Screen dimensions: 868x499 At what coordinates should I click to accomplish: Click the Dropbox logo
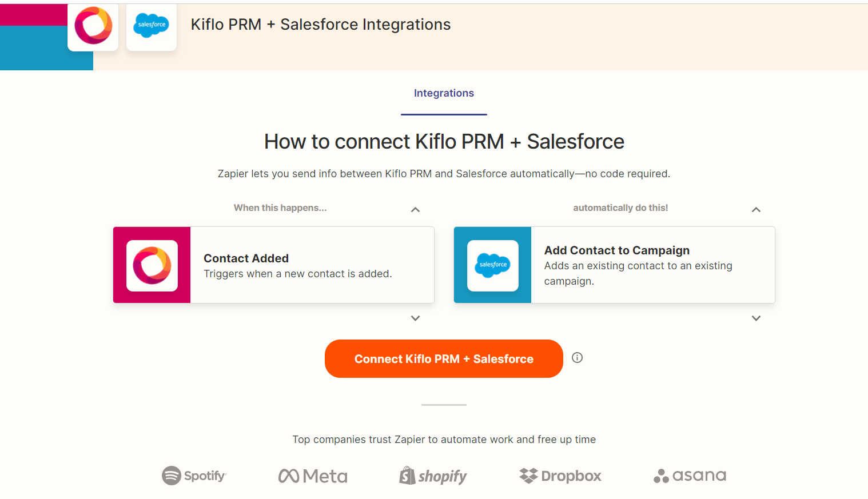pos(560,476)
